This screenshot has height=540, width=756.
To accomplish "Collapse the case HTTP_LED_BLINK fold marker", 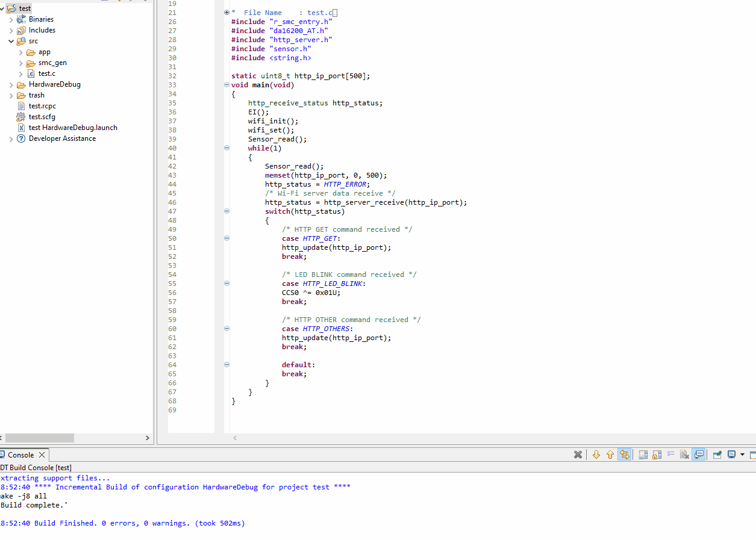I will tap(226, 284).
